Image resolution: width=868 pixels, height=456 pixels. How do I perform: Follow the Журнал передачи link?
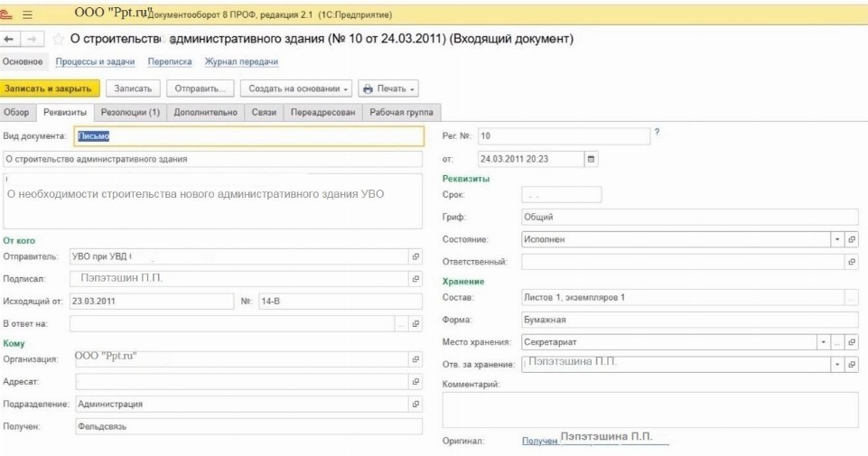241,61
